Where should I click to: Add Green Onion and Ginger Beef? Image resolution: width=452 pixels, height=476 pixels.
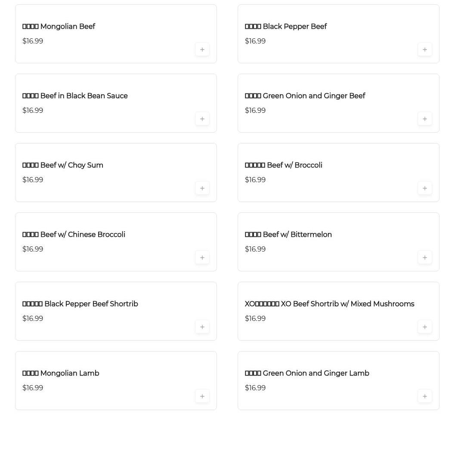click(x=424, y=119)
